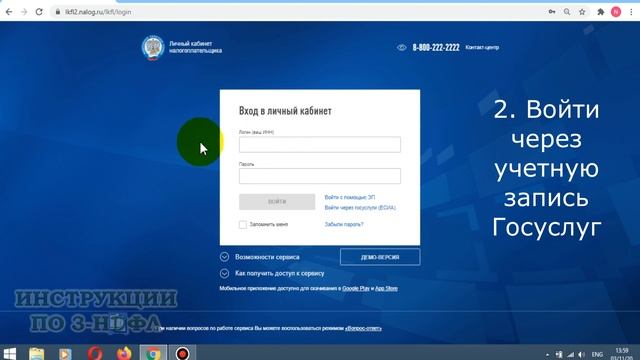
Task: Reload the page with refresh icon
Action: click(39, 12)
